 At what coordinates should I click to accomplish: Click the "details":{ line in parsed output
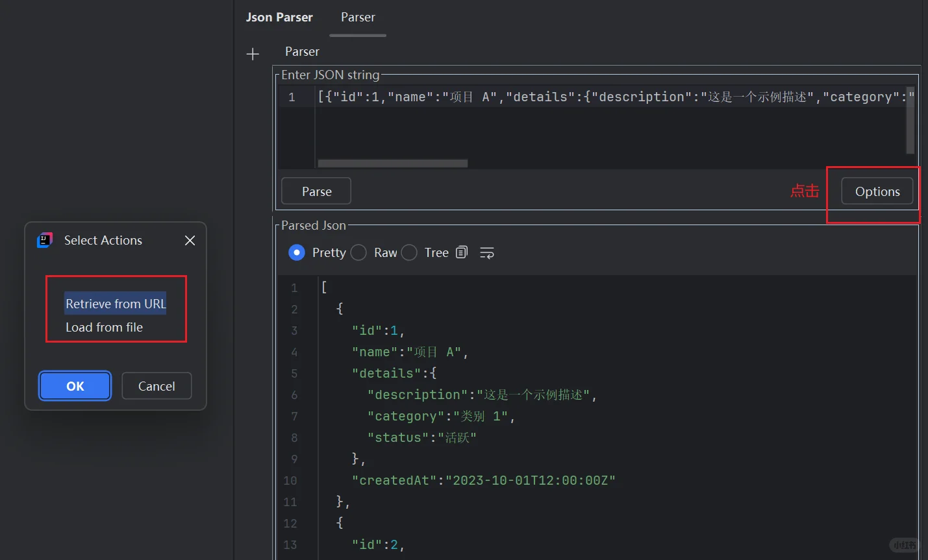click(x=394, y=373)
